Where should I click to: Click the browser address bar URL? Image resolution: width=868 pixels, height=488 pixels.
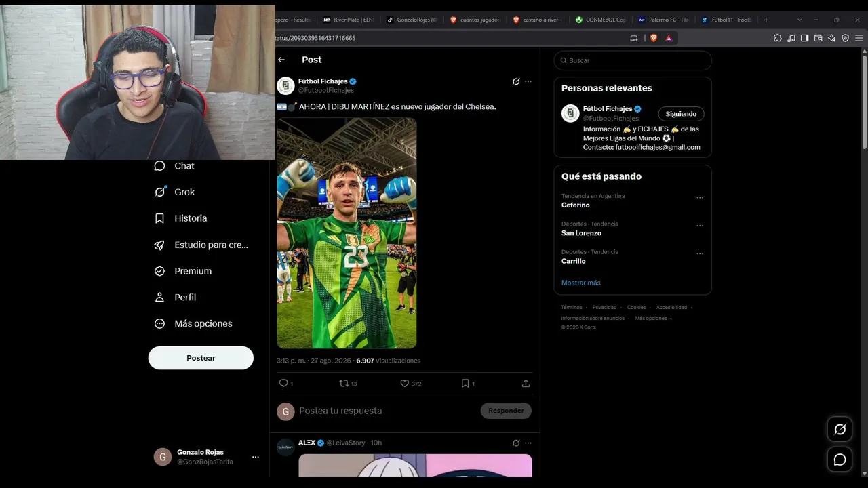(315, 38)
